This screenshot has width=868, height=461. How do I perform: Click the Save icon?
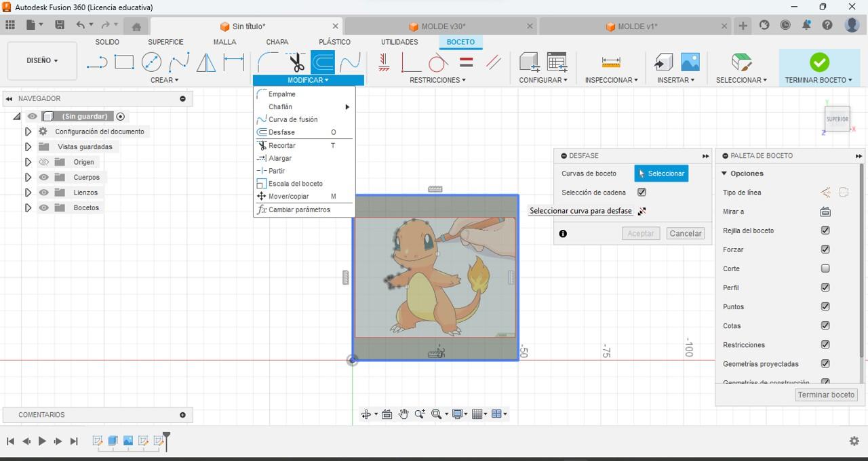click(60, 25)
